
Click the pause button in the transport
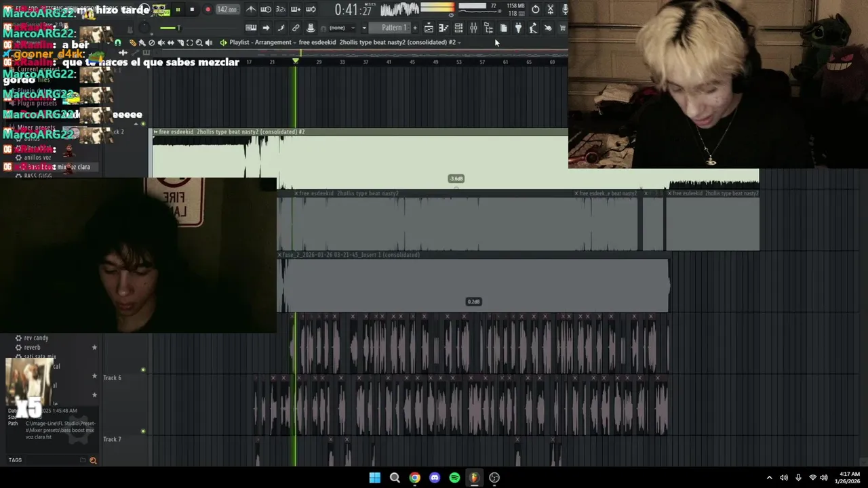tap(178, 9)
